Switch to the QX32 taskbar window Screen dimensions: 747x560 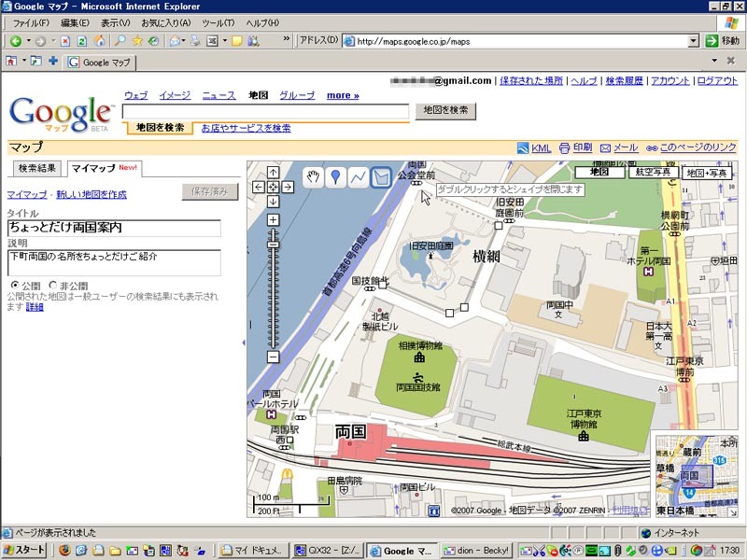tap(328, 551)
